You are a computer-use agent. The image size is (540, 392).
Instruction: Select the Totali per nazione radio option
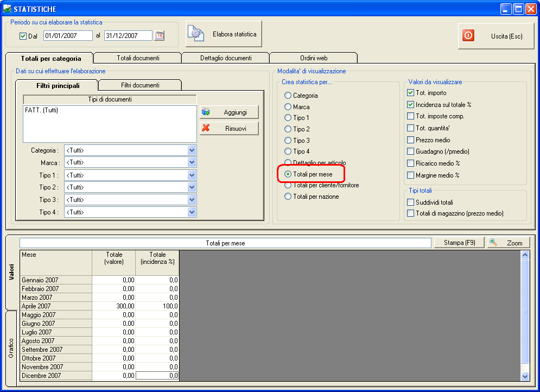tap(288, 197)
